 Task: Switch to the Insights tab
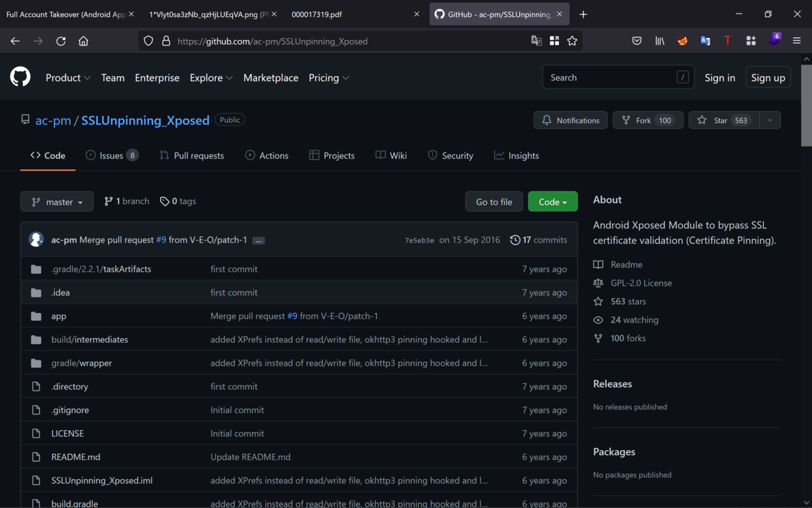516,156
